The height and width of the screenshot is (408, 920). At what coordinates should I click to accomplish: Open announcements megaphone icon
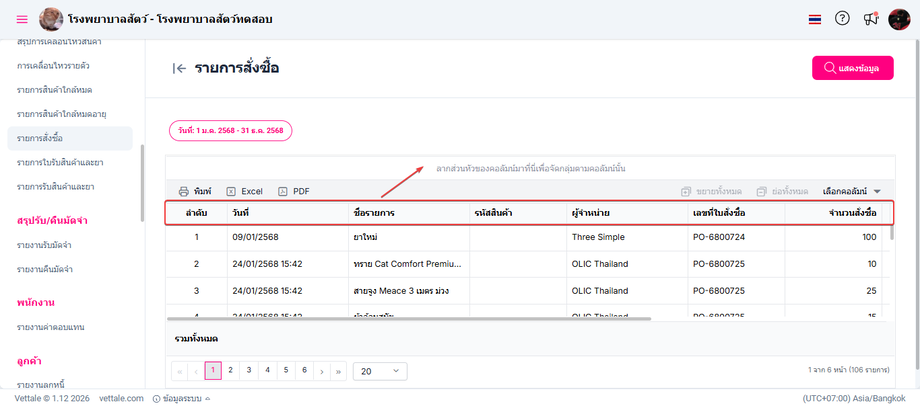[x=871, y=19]
